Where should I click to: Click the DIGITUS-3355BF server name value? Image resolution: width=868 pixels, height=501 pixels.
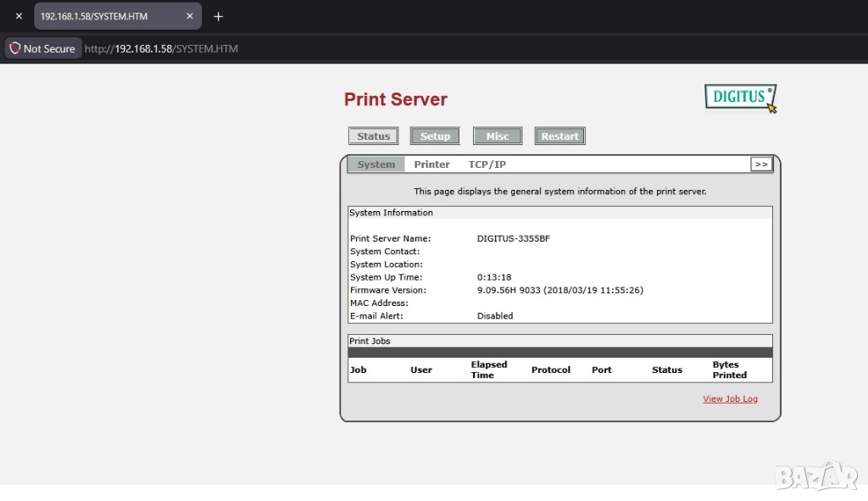coord(514,239)
